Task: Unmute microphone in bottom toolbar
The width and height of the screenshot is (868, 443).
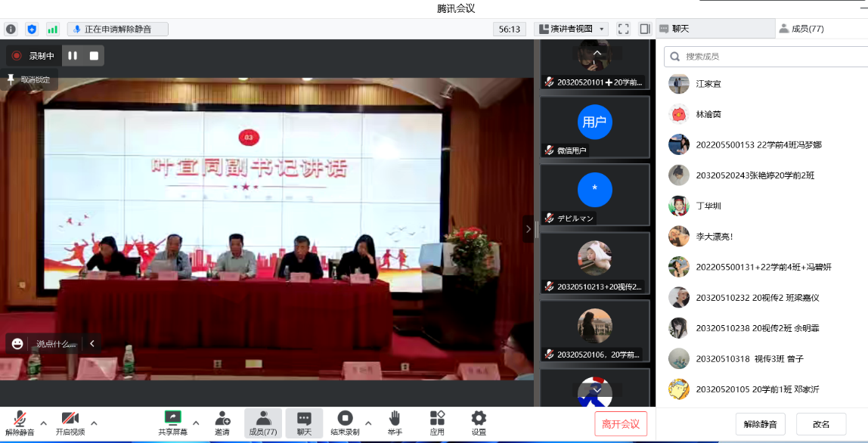Action: pos(20,423)
